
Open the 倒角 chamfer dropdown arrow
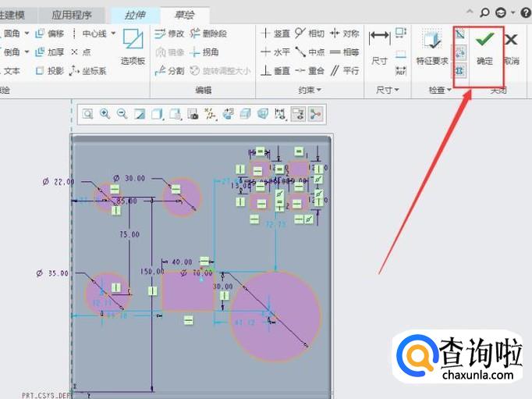point(27,52)
